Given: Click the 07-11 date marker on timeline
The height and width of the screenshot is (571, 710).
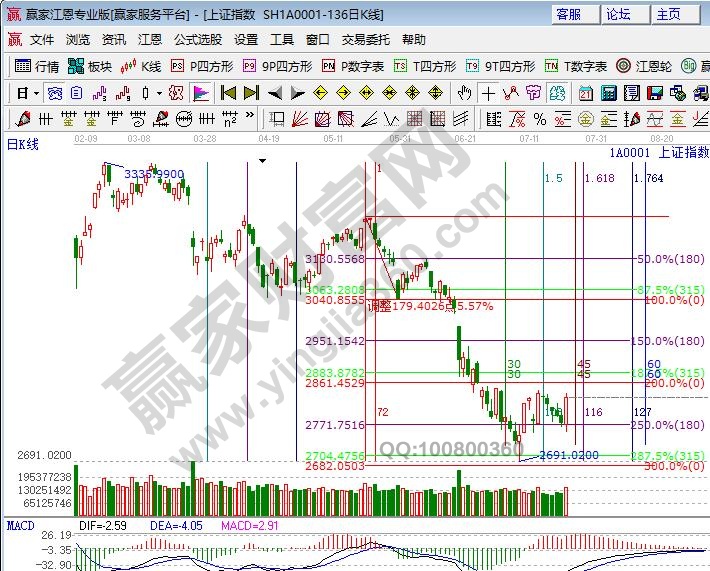Looking at the screenshot, I should (530, 138).
